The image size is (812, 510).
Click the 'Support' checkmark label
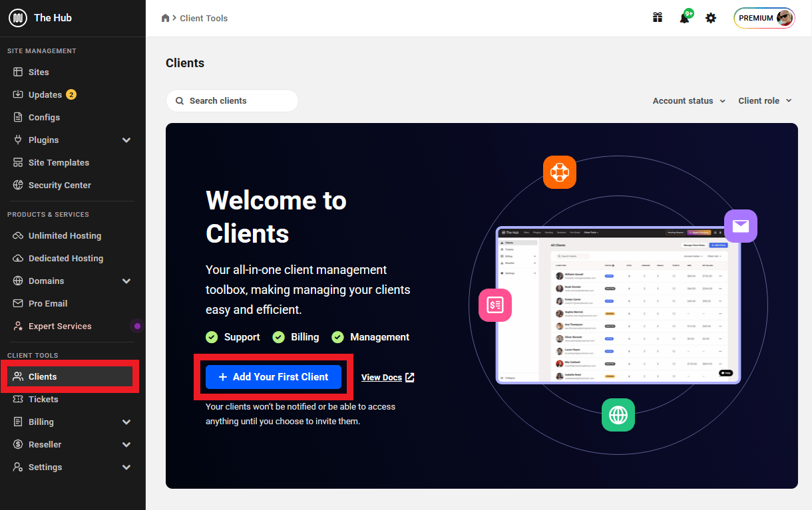click(233, 337)
